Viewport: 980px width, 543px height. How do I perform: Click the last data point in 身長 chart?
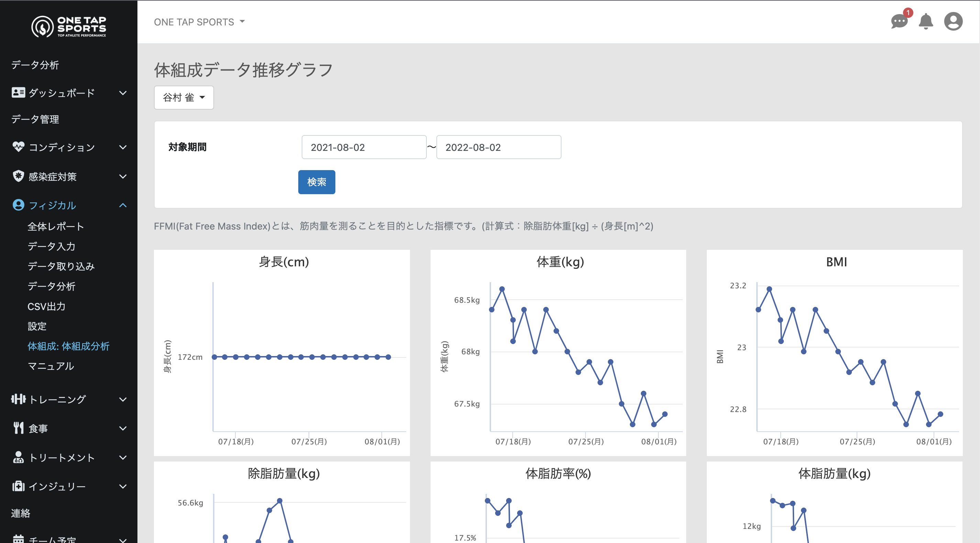[388, 357]
